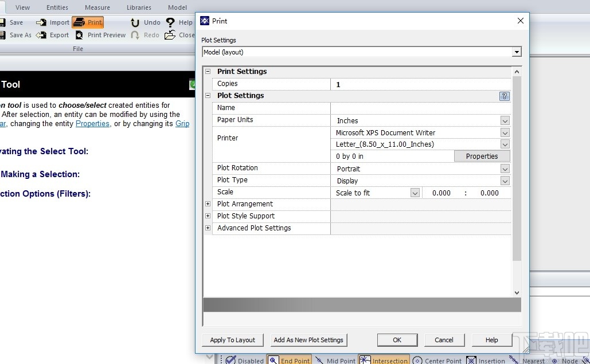This screenshot has width=590, height=364.
Task: Open the Paper Units dropdown
Action: pos(505,121)
